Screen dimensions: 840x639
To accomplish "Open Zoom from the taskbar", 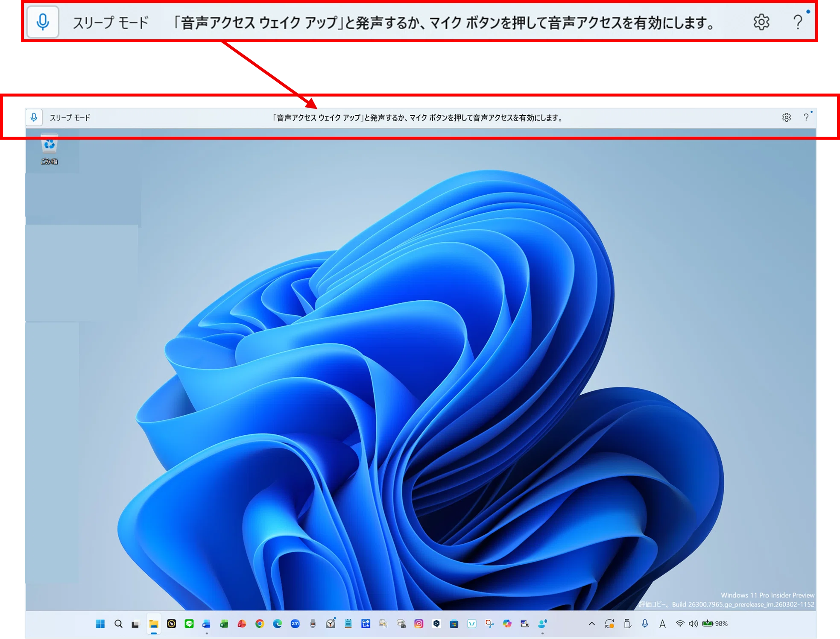I will [295, 624].
